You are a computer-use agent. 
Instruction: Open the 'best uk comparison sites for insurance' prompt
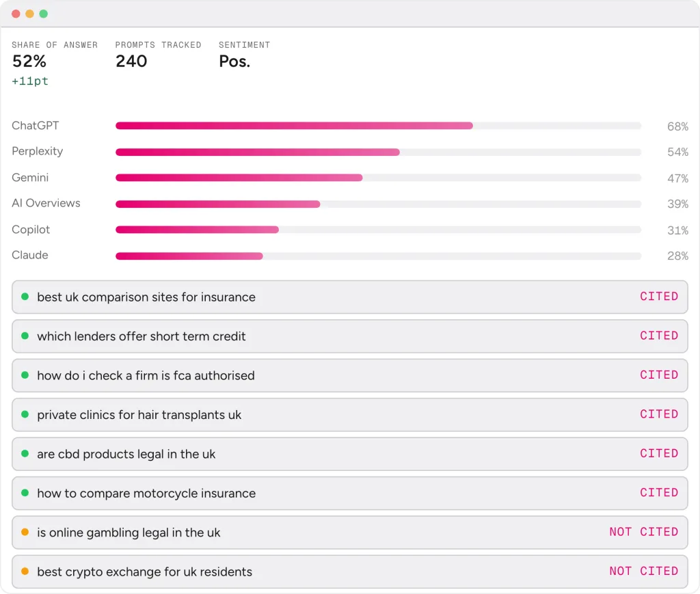tap(349, 297)
